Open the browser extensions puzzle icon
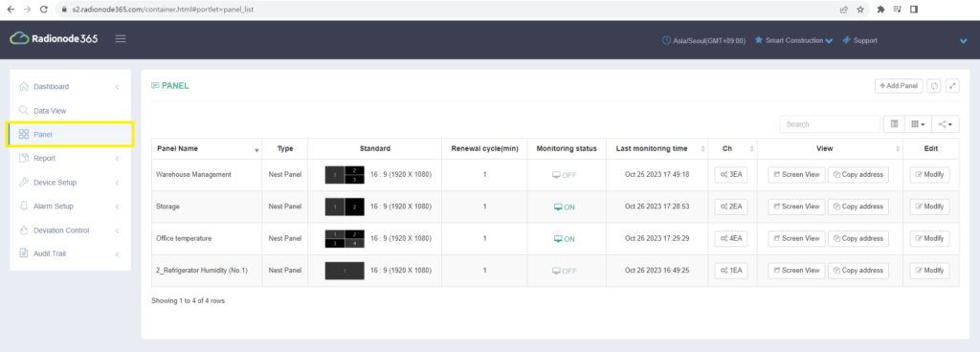The width and height of the screenshot is (980, 352). point(881,10)
